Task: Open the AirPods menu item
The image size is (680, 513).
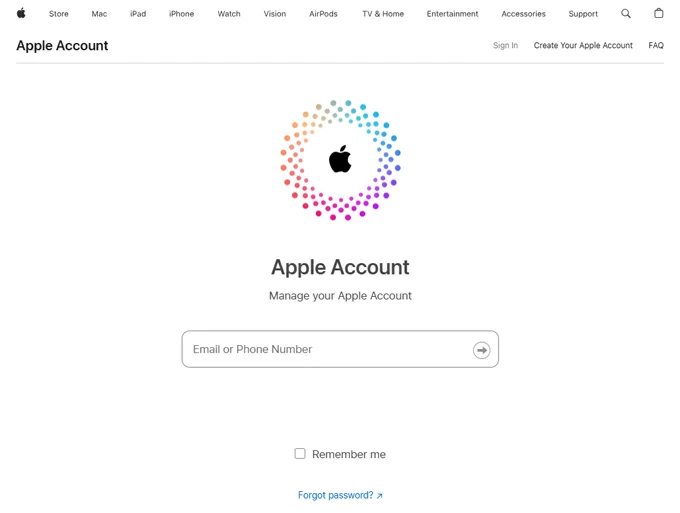Action: pos(323,14)
